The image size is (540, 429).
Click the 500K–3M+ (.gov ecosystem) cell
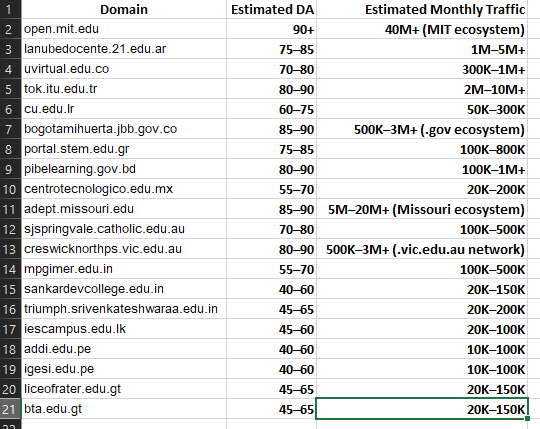click(422, 129)
